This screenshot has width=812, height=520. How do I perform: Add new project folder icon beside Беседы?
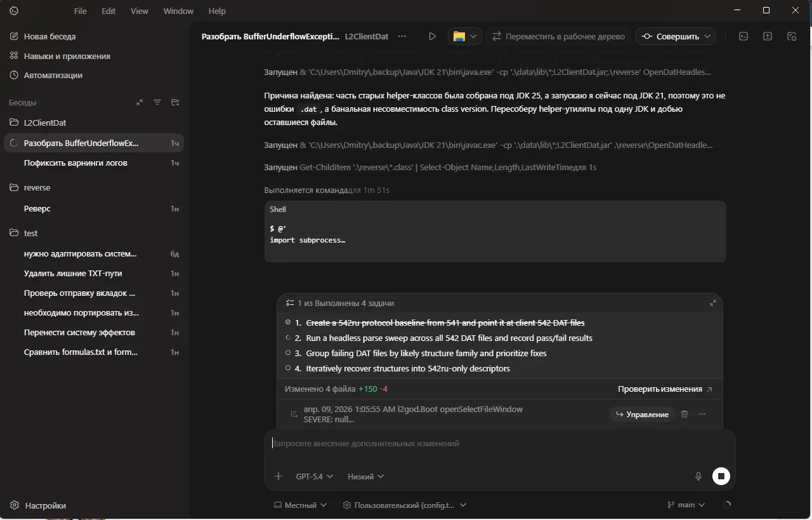coord(175,102)
